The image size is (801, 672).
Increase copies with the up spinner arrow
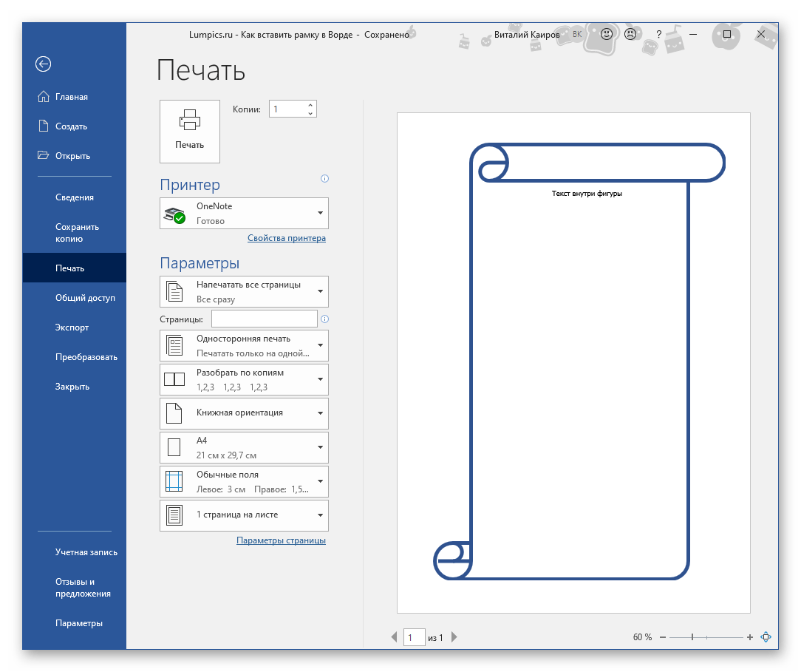(310, 105)
